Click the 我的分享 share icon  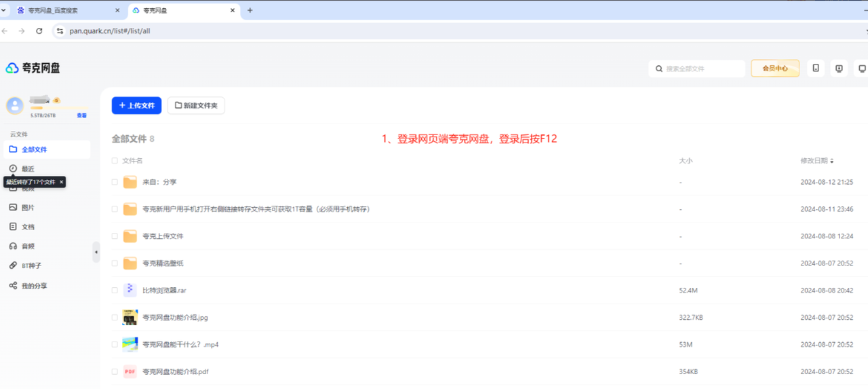pyautogui.click(x=13, y=286)
